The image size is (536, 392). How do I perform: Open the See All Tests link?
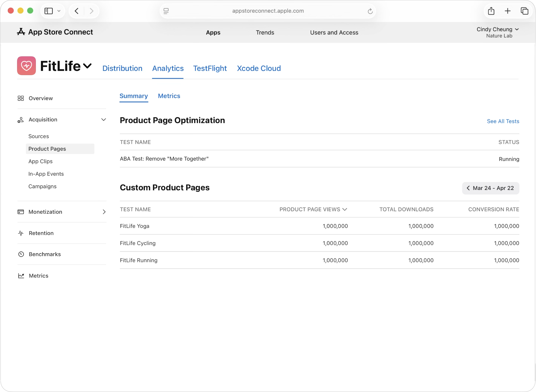click(503, 121)
